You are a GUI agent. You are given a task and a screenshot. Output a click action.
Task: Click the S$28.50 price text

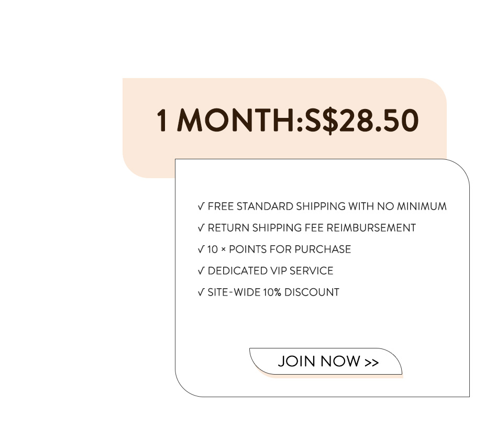tap(362, 121)
